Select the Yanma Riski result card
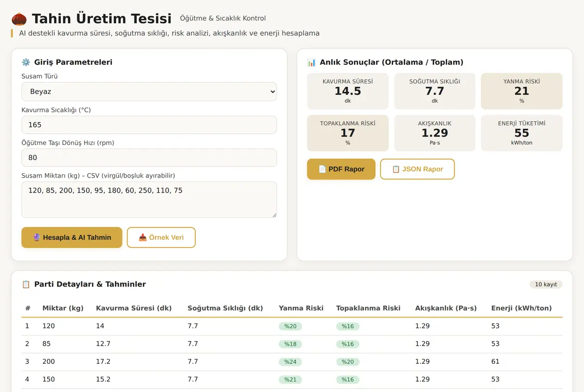 click(522, 91)
